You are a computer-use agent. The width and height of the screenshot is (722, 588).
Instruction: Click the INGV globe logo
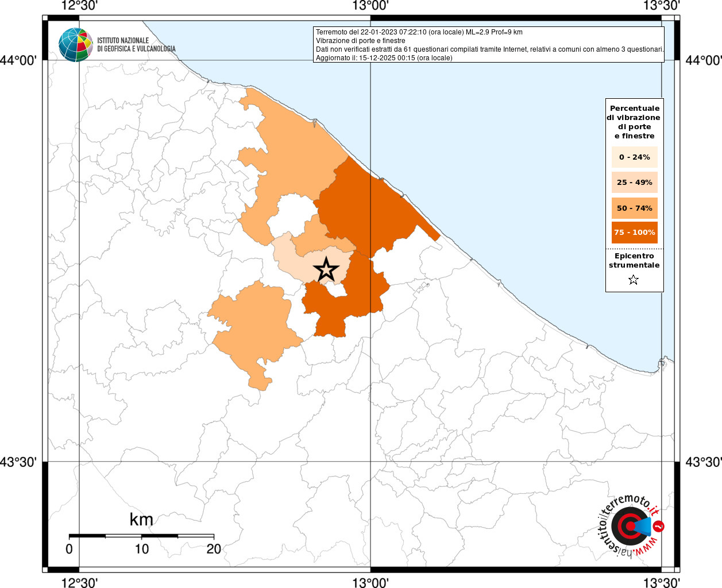75,45
